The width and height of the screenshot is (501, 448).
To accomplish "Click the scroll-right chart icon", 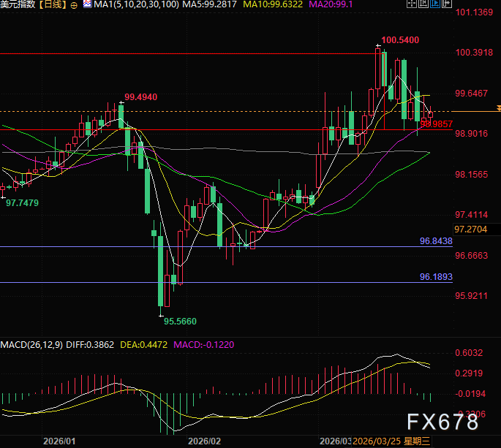I will [x=447, y=4].
